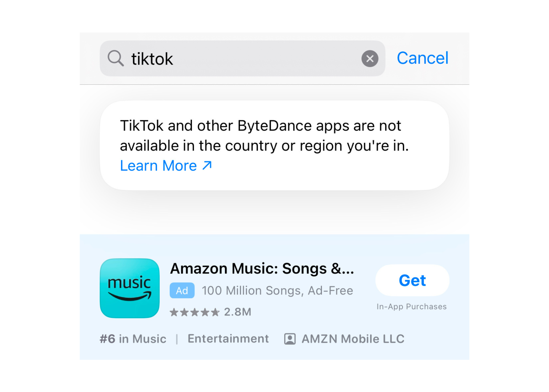Screen dimensions: 549x392
Task: Clear the search text with the X button
Action: click(x=370, y=59)
